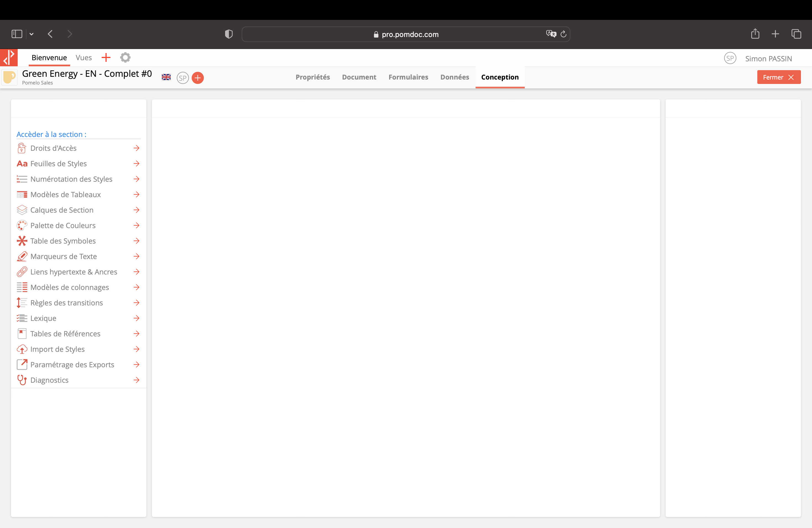
Task: Switch to the Propriétés tab
Action: point(313,77)
